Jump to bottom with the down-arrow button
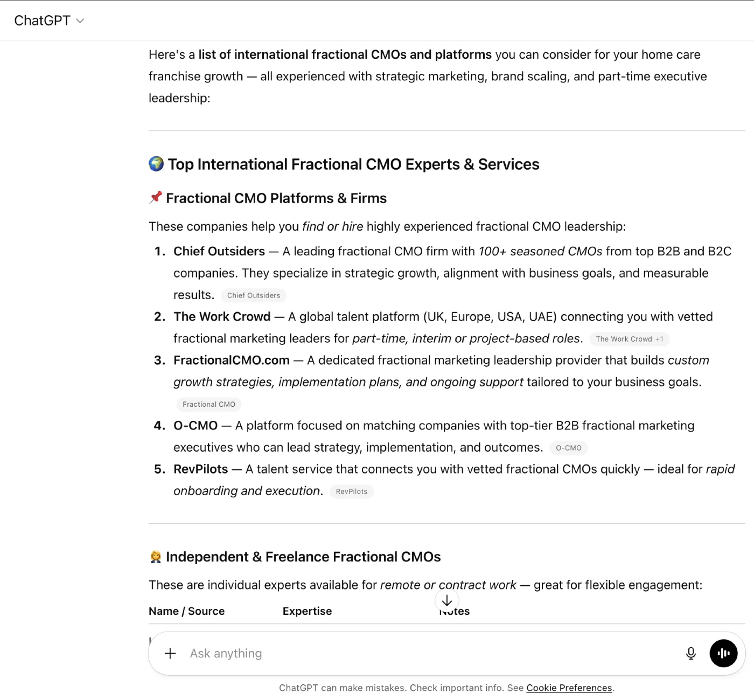The image size is (754, 700). pyautogui.click(x=446, y=600)
